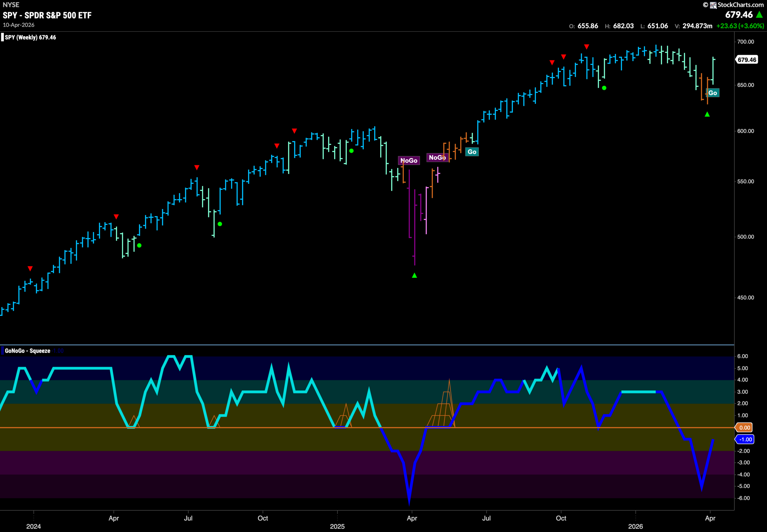The height and width of the screenshot is (532, 767).
Task: Click the red triangle near the 600.00 level
Action: (x=294, y=131)
